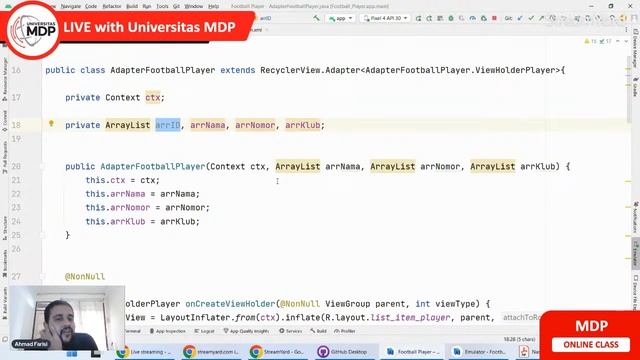Open the Help menu
Screen dimensions: 640x360
click(x=213, y=7)
